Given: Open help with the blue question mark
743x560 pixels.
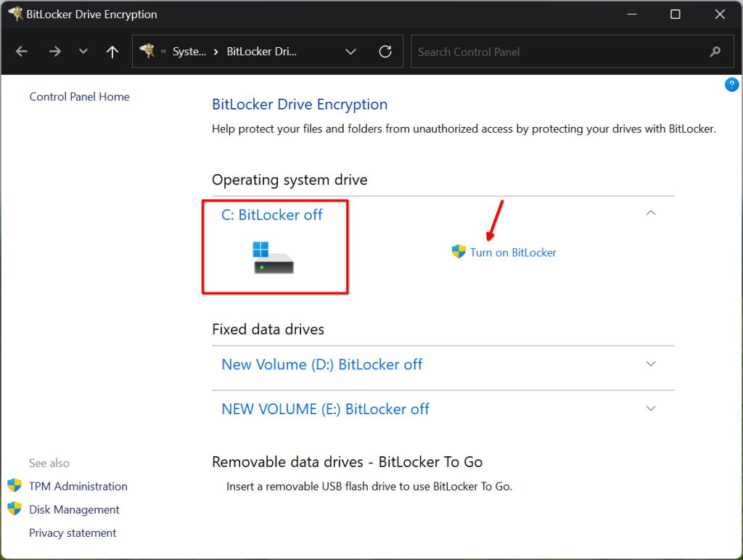Looking at the screenshot, I should [731, 84].
